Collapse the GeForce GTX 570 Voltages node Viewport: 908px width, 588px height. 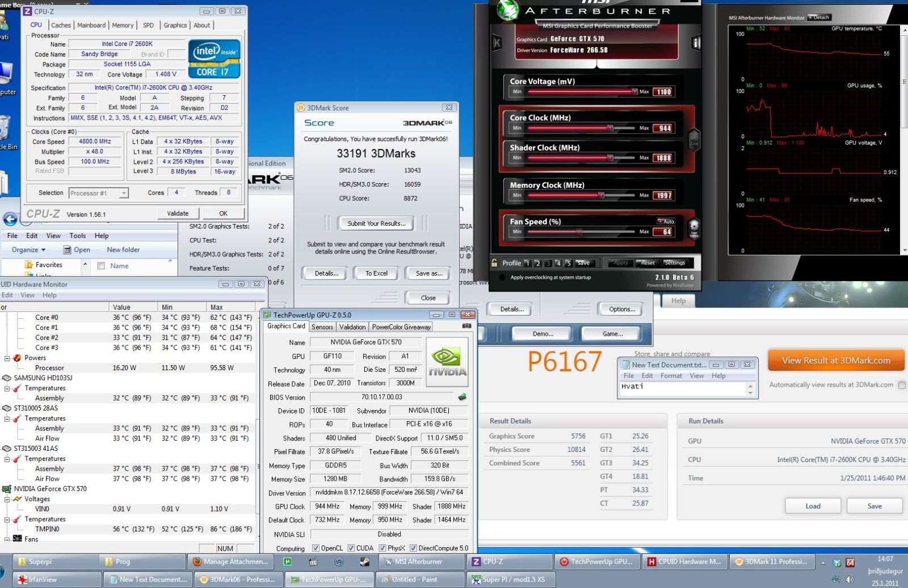click(x=7, y=499)
